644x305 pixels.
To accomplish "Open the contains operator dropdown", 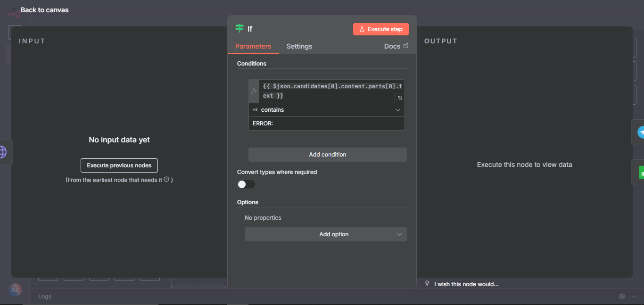I will (x=327, y=110).
